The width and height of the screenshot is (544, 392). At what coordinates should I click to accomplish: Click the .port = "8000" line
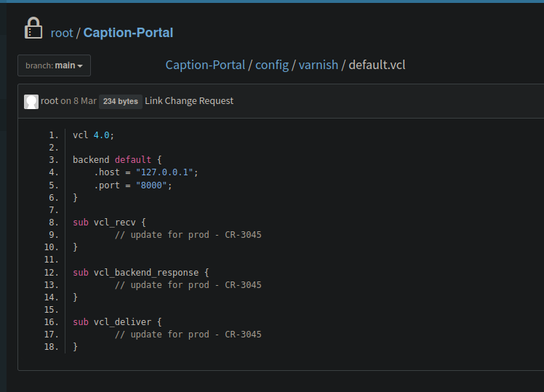pos(133,185)
